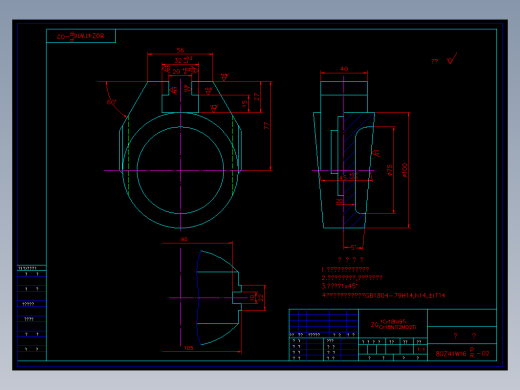This screenshot has height=390, width=520.
Task: Select the note line containing GB1804-79H14
Action: pyautogui.click(x=383, y=295)
